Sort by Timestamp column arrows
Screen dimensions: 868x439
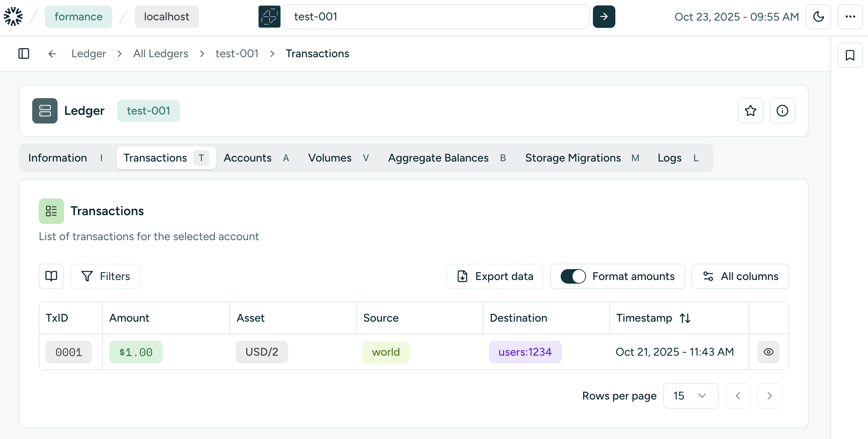tap(685, 318)
